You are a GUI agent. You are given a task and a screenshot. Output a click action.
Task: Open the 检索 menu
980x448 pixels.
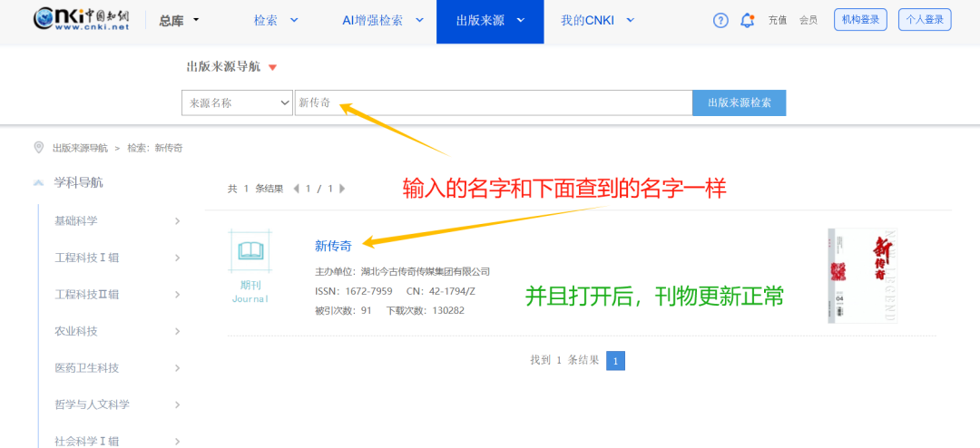tap(276, 21)
